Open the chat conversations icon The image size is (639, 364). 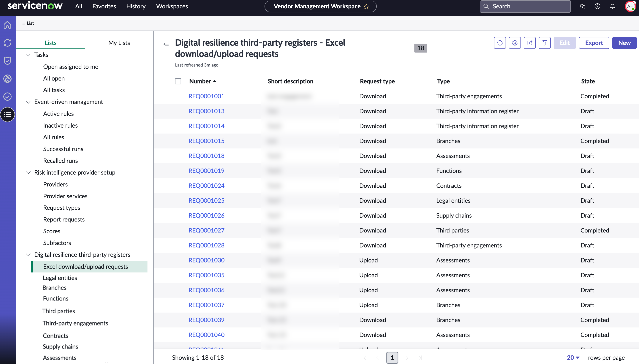click(583, 6)
